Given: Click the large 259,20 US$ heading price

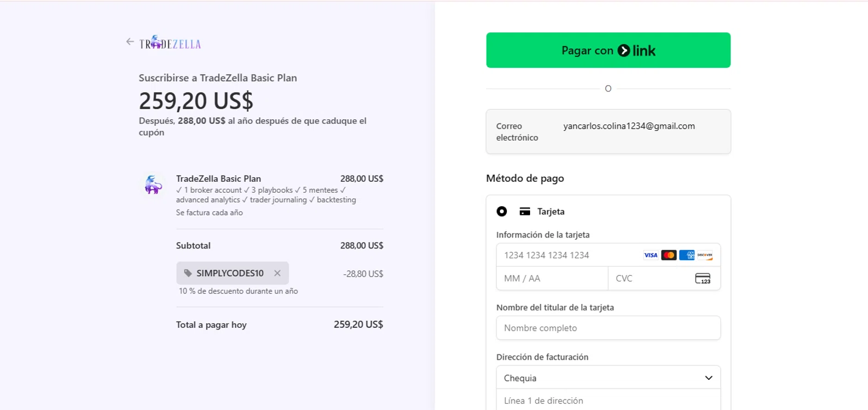Looking at the screenshot, I should click(x=196, y=101).
